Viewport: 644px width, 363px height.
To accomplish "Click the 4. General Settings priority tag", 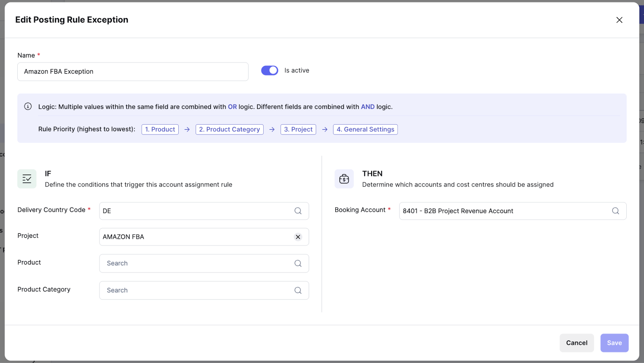I will tap(365, 130).
